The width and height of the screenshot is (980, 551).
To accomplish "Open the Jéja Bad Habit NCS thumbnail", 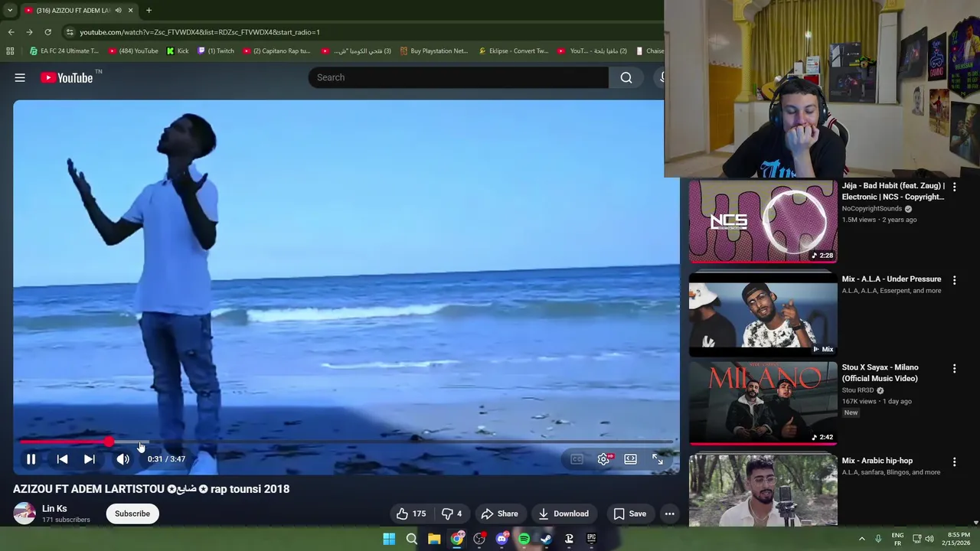I will pyautogui.click(x=763, y=221).
